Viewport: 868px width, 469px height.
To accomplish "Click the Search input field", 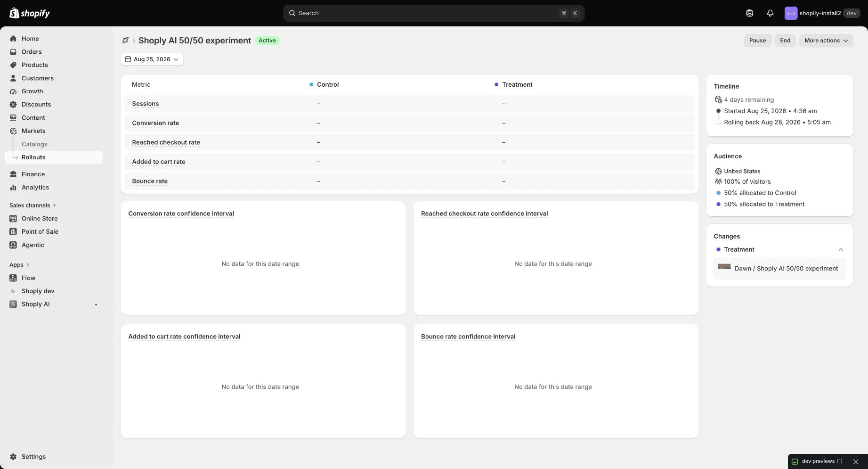I will pyautogui.click(x=434, y=13).
